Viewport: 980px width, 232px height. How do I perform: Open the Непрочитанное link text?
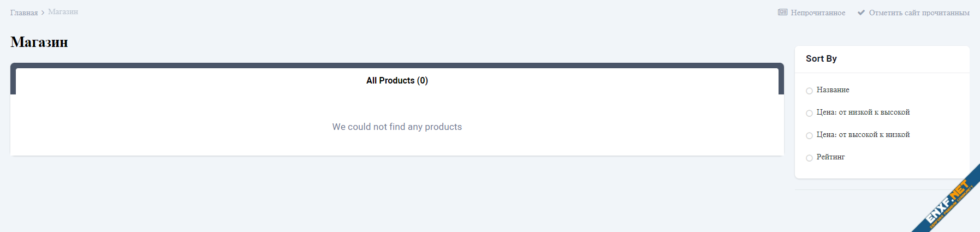point(818,13)
